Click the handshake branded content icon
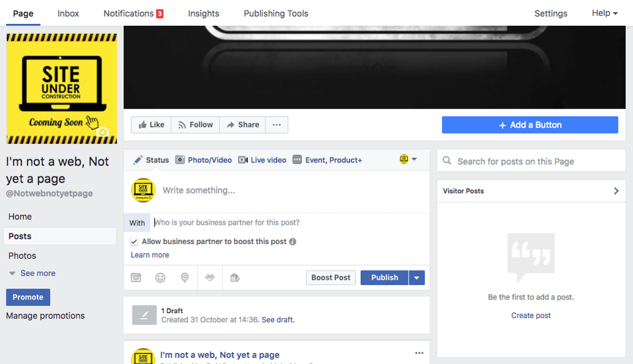The height and width of the screenshot is (364, 633). [210, 278]
